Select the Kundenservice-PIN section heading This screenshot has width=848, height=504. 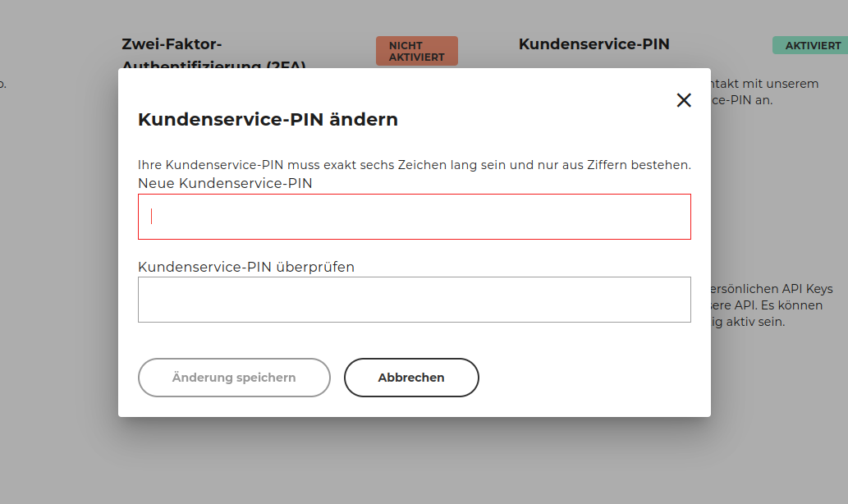(594, 44)
